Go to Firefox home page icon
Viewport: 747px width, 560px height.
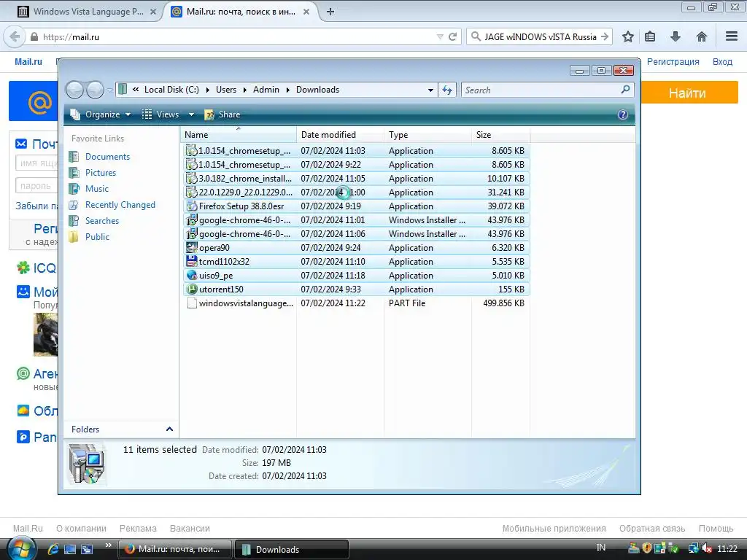(701, 36)
